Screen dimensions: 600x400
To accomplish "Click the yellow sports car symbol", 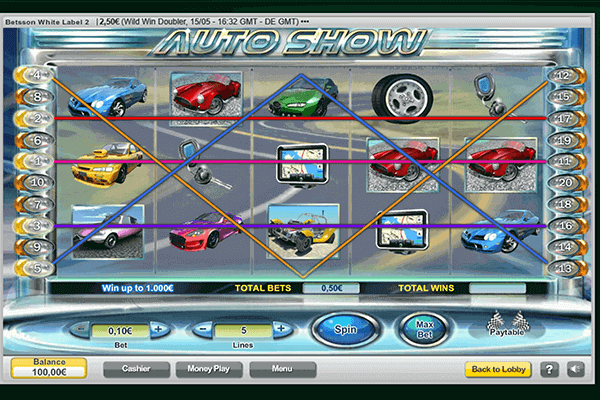I will coord(105,162).
